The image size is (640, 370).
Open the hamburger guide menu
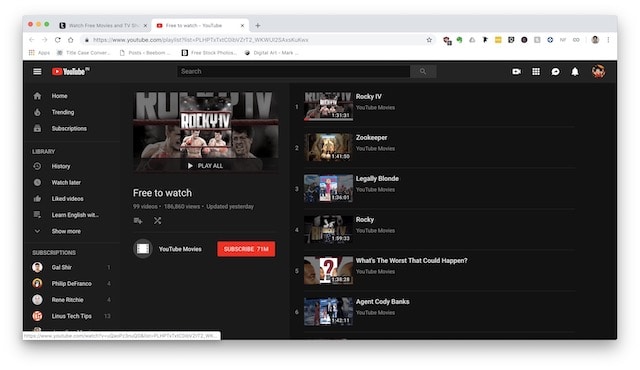(x=37, y=71)
